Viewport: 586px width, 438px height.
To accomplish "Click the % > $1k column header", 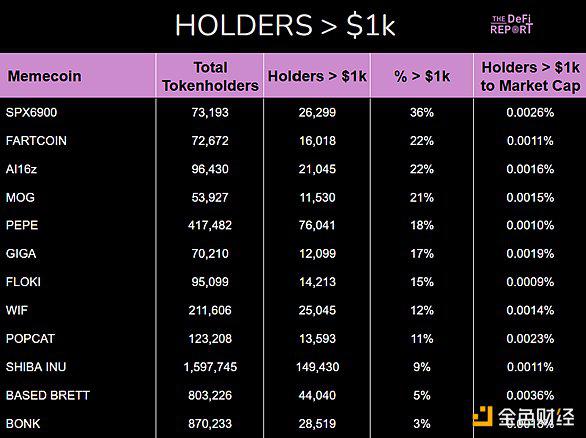I will pos(422,76).
